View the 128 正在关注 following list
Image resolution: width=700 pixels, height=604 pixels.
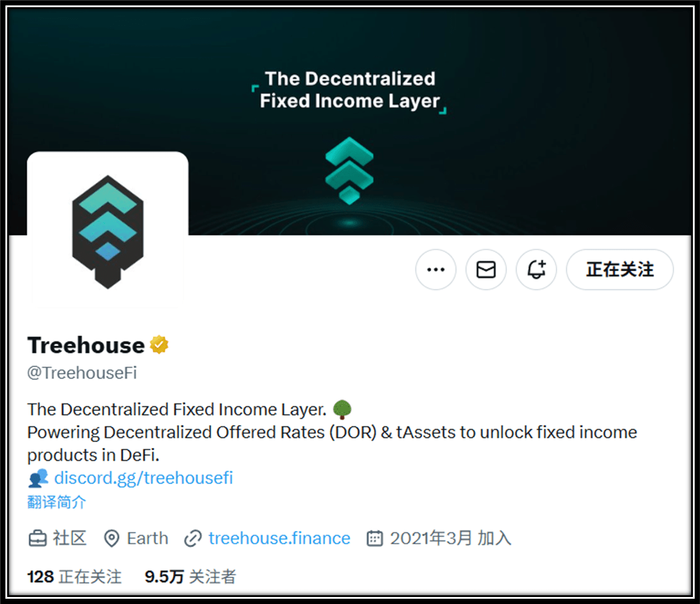coord(74,577)
